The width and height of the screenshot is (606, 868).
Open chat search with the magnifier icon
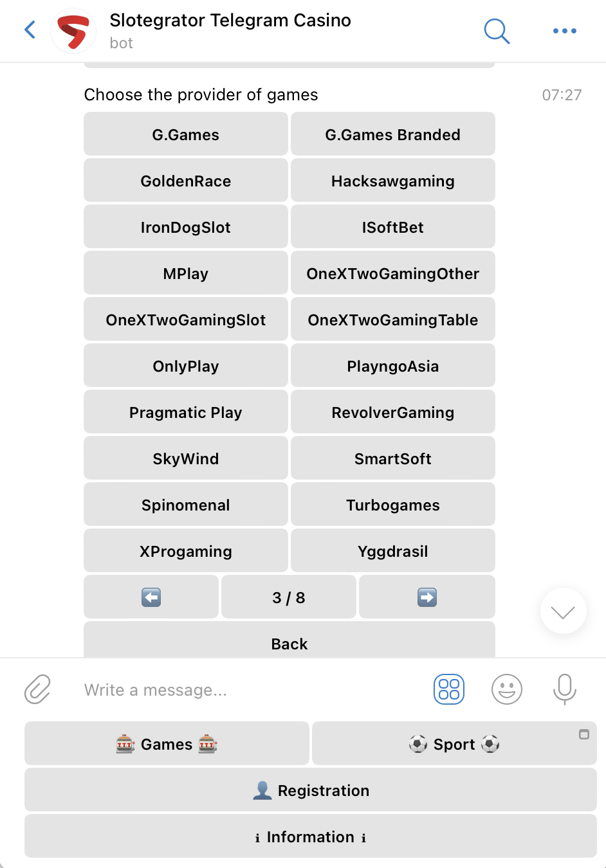497,31
